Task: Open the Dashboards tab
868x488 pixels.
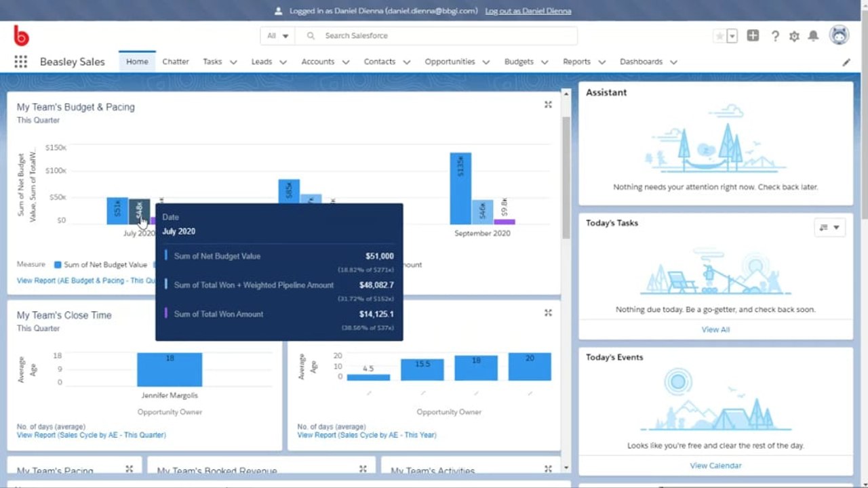Action: tap(641, 62)
